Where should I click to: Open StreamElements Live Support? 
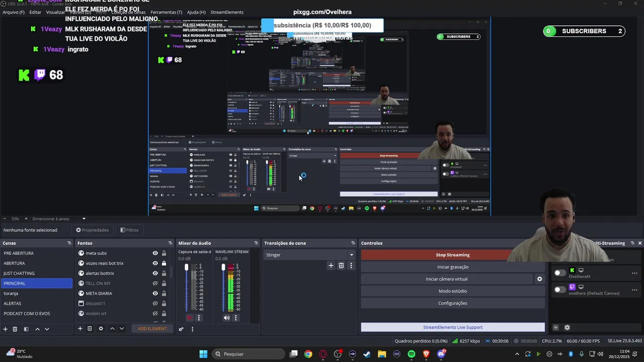[452, 327]
